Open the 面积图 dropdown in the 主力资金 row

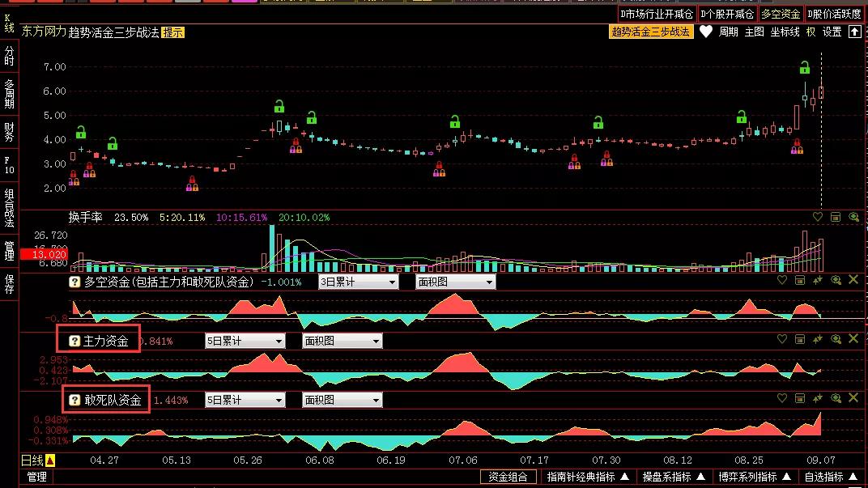click(x=343, y=341)
